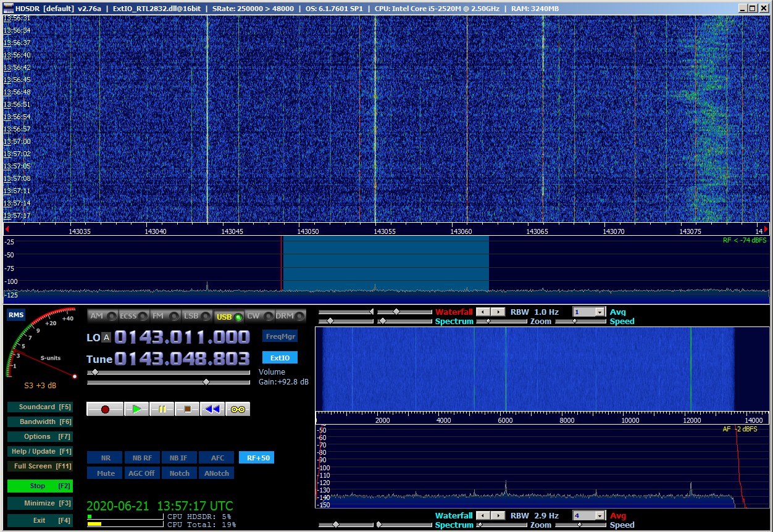Toggle the NB RF noise blanker
773x532 pixels.
click(x=142, y=458)
